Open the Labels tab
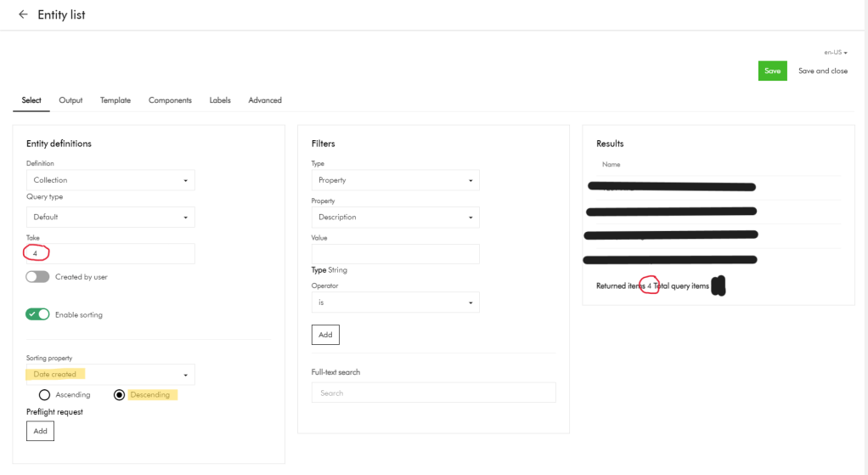868x475 pixels. [220, 100]
